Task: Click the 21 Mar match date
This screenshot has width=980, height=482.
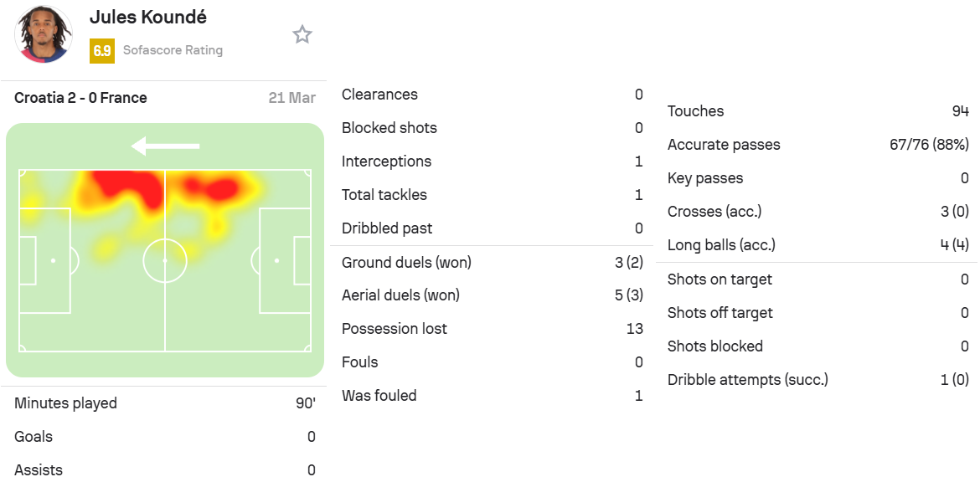Action: point(291,98)
